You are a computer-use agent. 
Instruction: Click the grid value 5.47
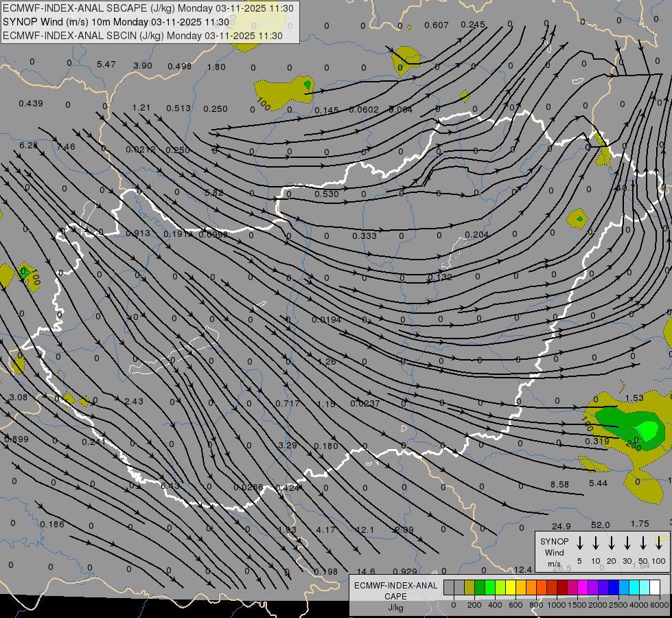click(x=106, y=65)
